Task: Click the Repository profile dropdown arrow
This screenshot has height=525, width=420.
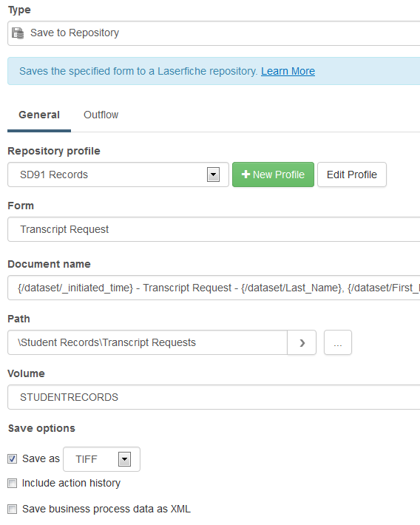Action: tap(214, 175)
